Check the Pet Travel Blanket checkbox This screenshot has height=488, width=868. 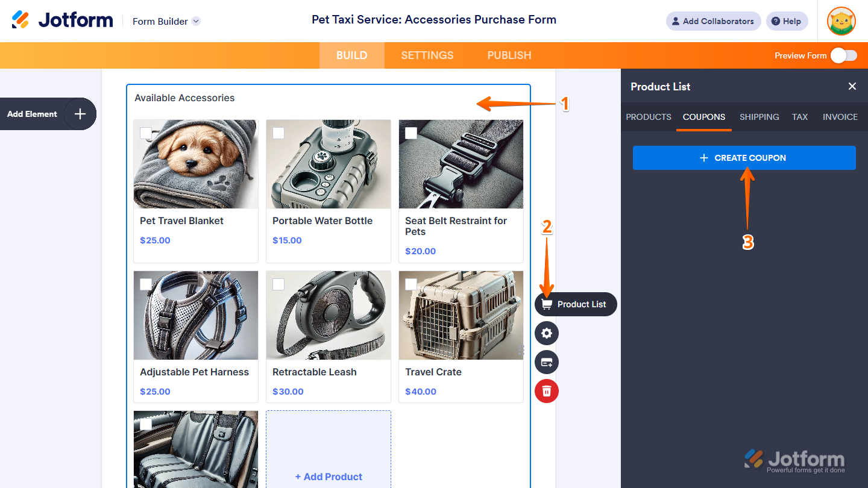click(x=146, y=133)
